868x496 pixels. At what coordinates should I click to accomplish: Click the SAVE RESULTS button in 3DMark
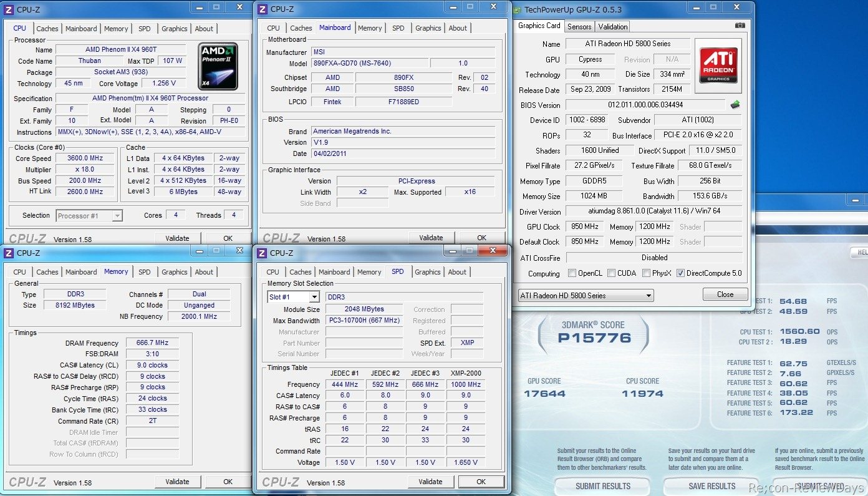[711, 485]
